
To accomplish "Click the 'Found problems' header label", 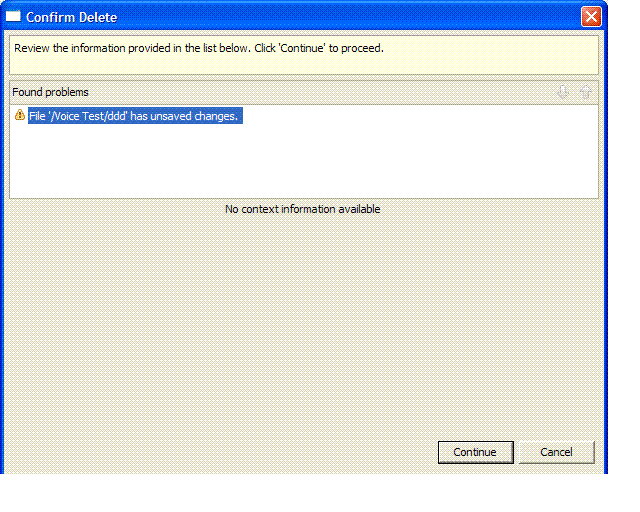I will (50, 92).
